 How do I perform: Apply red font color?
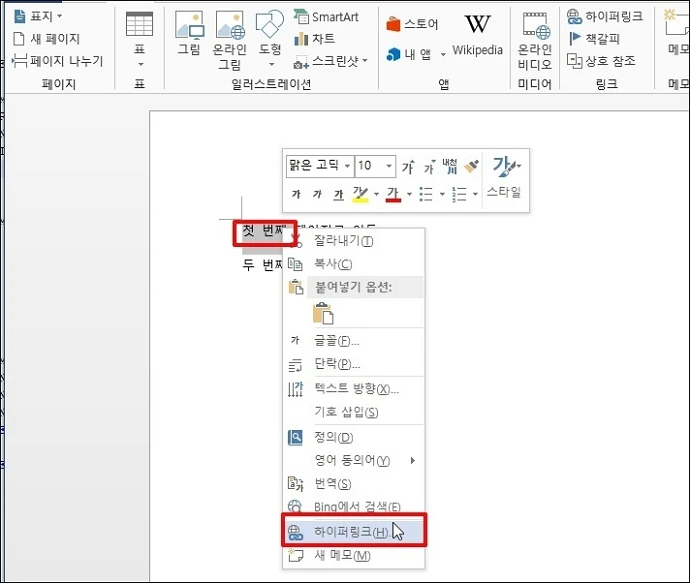[393, 194]
